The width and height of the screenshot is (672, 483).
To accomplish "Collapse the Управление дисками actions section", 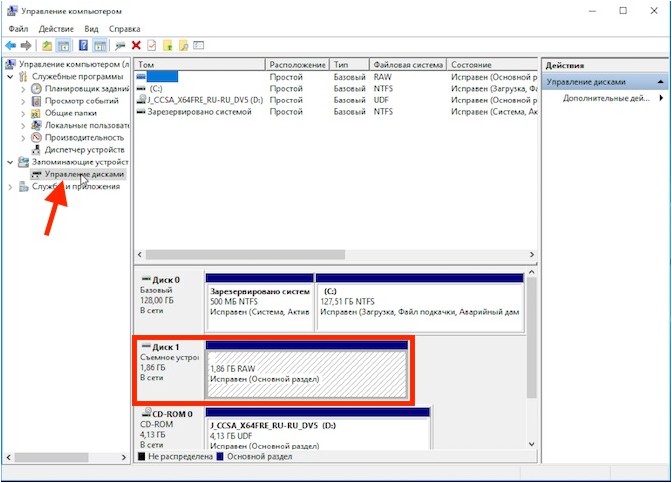I will pyautogui.click(x=660, y=82).
